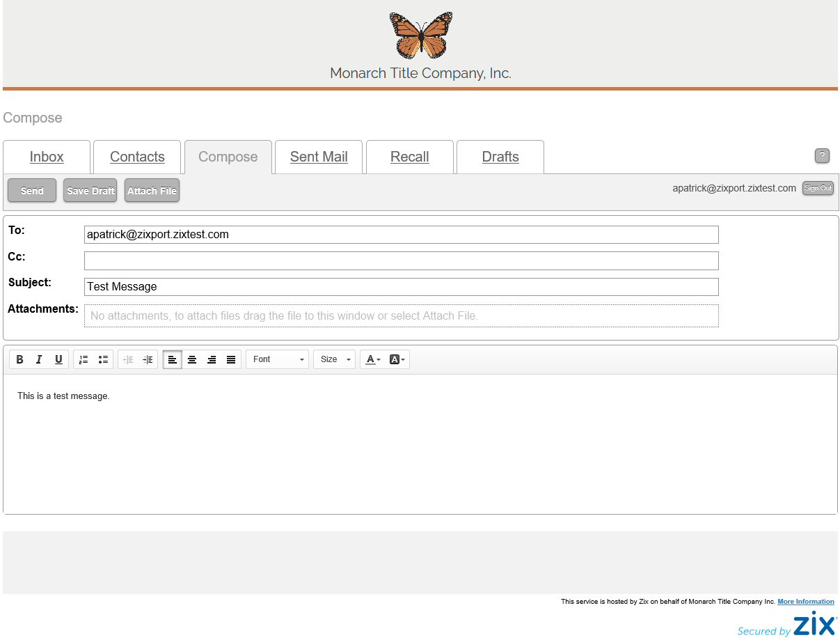Align the message text left
Screen dimensions: 840x640
(173, 359)
